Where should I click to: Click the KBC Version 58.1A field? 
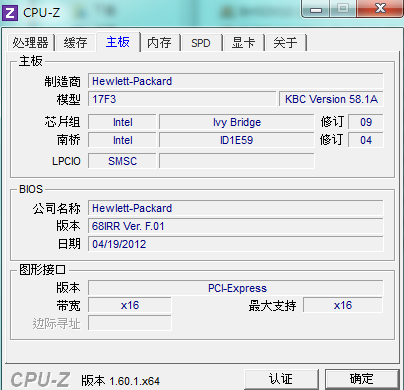(331, 99)
